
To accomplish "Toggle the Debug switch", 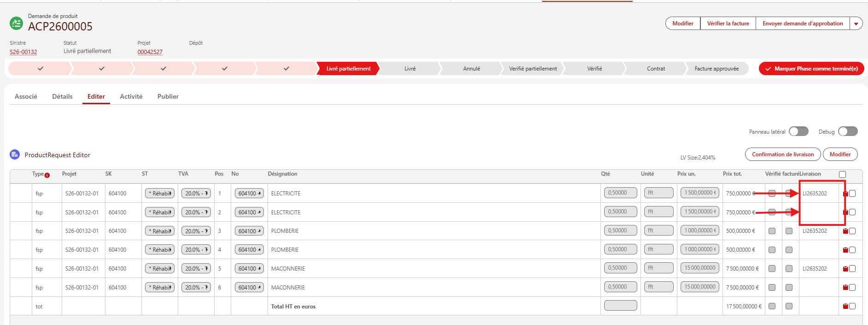I will [848, 131].
